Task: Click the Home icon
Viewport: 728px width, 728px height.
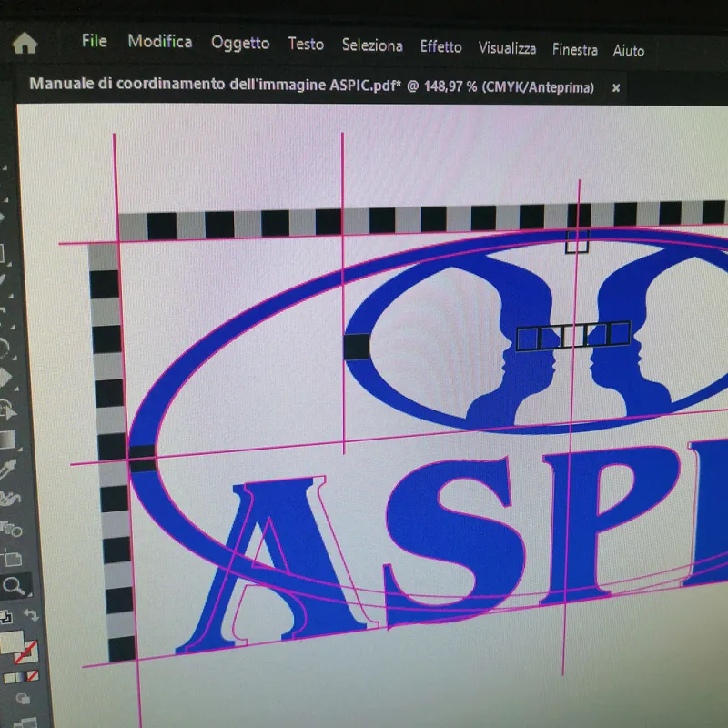Action: coord(25,43)
